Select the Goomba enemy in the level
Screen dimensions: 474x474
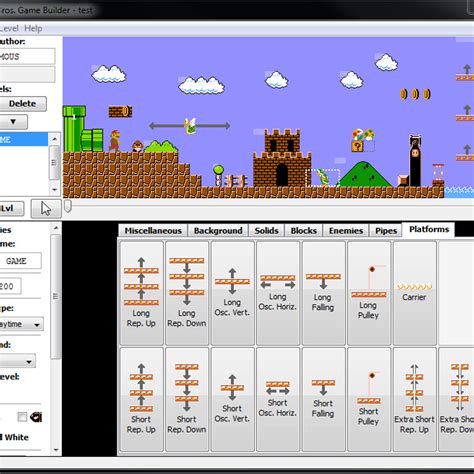point(137,146)
